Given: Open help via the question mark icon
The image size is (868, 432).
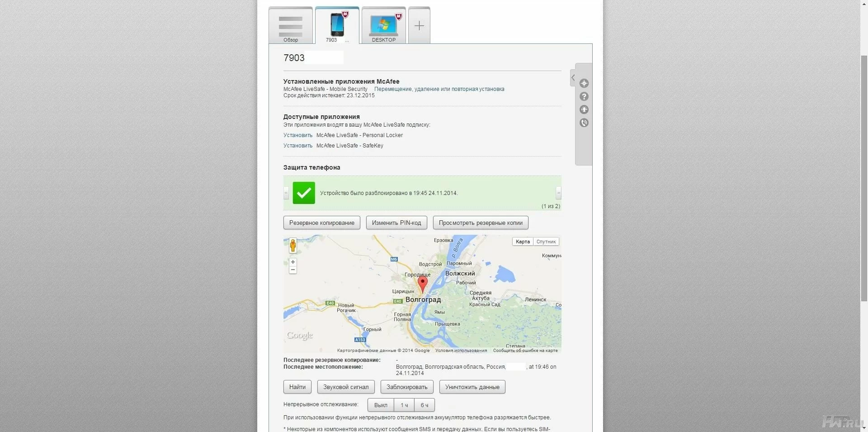Looking at the screenshot, I should (x=584, y=96).
